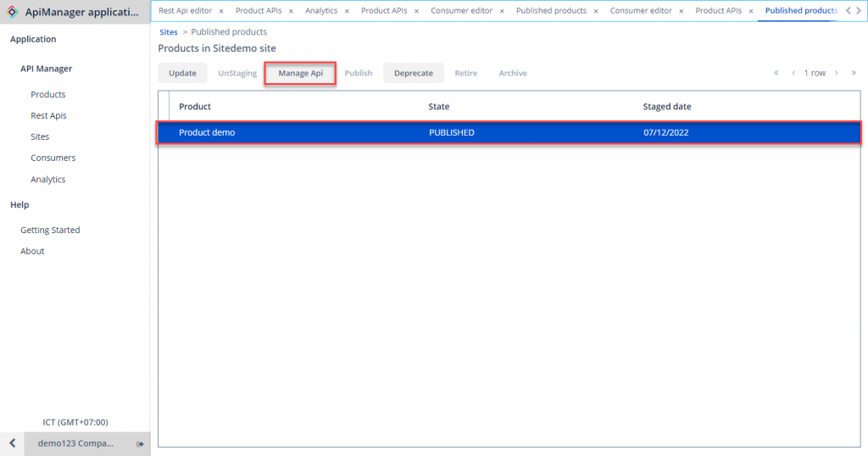The height and width of the screenshot is (456, 868).
Task: Jump to the first page of rows
Action: point(776,73)
